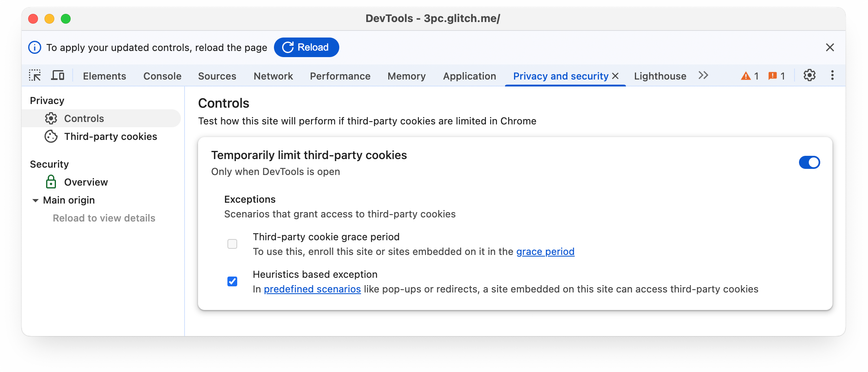Viewport: 868px width, 372px height.
Task: Open the Security Overview lock item
Action: (85, 182)
